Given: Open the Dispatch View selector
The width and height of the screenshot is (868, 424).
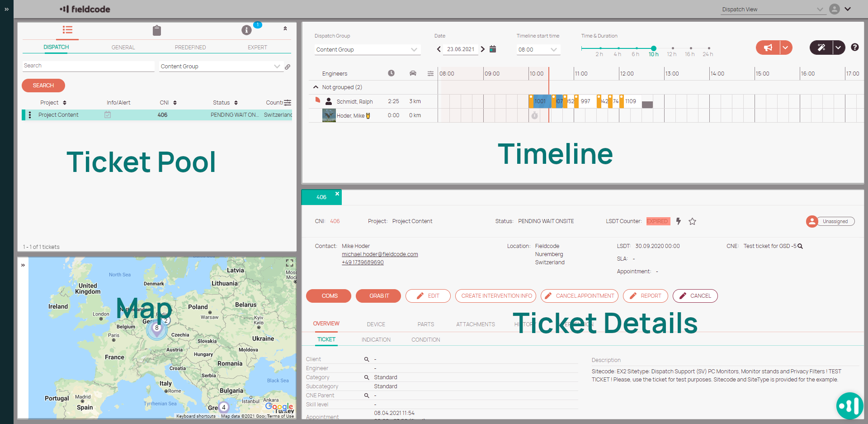Looking at the screenshot, I should [x=773, y=9].
